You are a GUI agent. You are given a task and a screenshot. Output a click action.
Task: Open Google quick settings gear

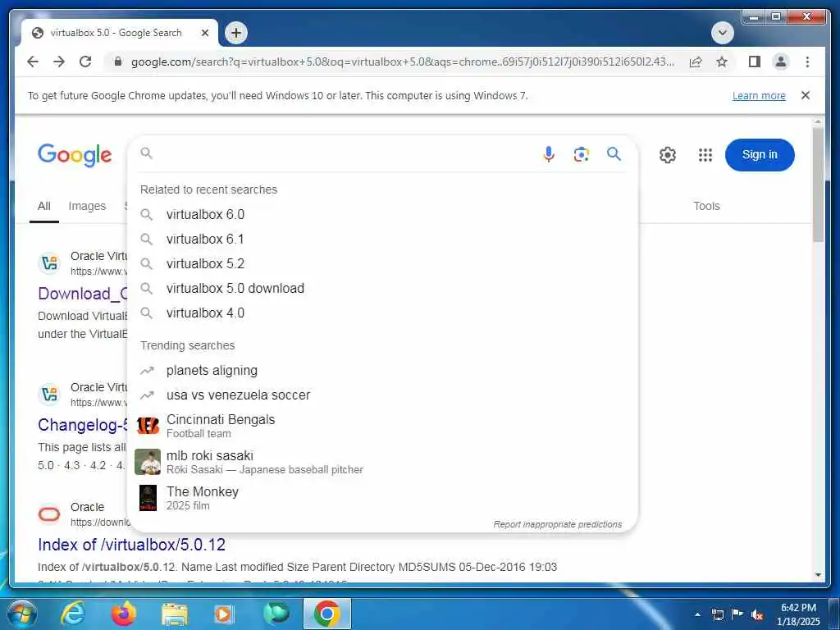pyautogui.click(x=668, y=155)
